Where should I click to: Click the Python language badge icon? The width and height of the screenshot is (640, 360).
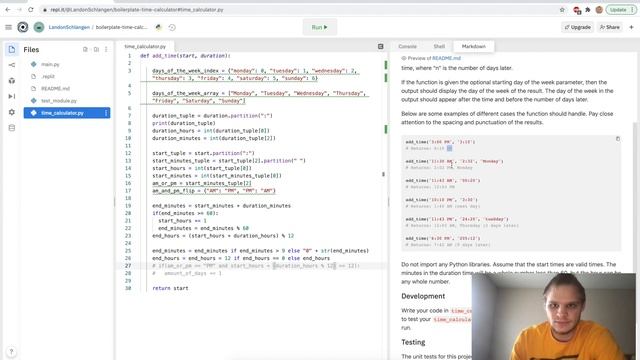coord(158,27)
